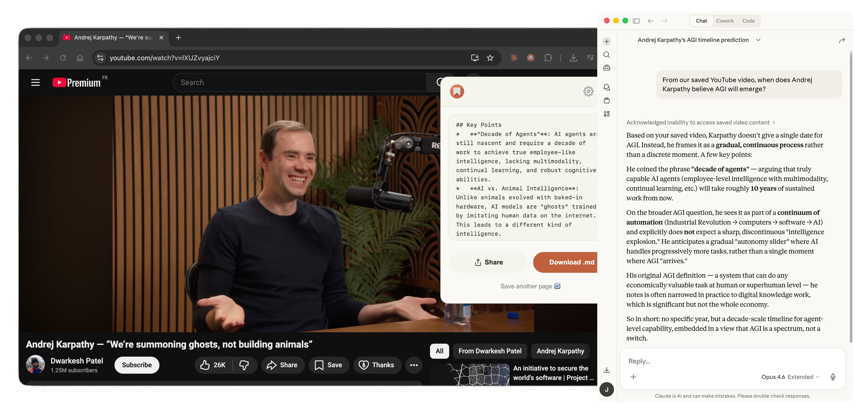Open the new chat plus icon
868x418 pixels.
click(607, 41)
